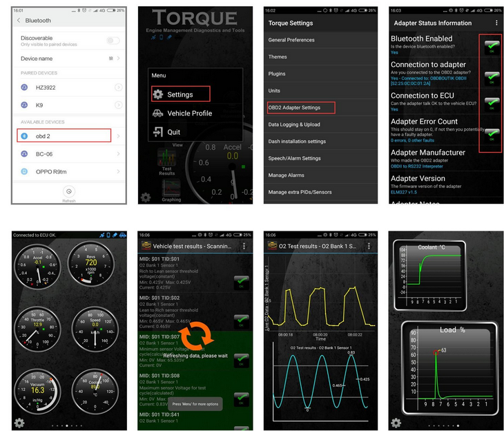Tap the Coolant gauge on dashboard
This screenshot has height=431, width=504.
(95, 390)
